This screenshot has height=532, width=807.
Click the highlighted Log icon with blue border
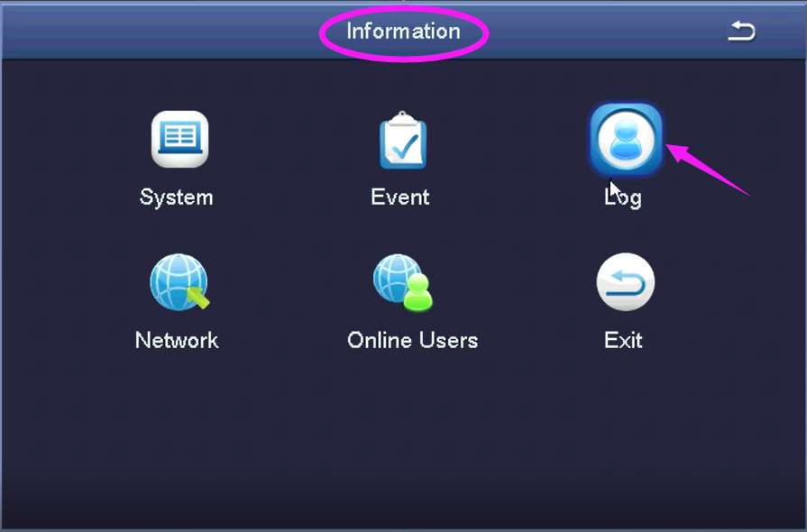point(625,142)
